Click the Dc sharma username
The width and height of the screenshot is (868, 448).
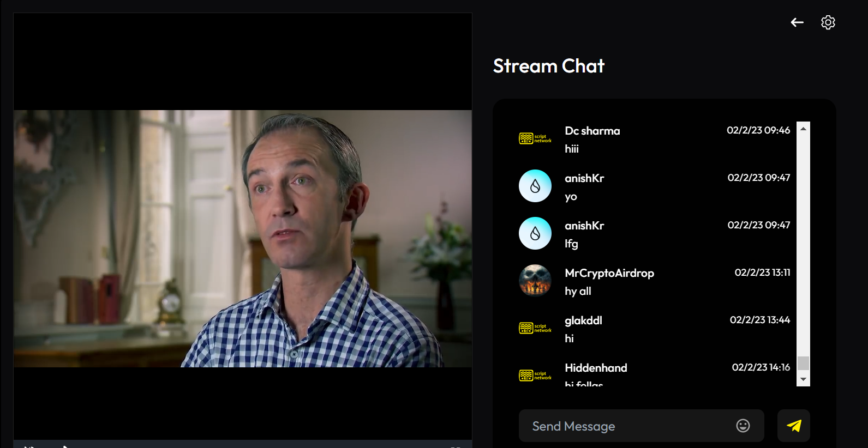592,131
